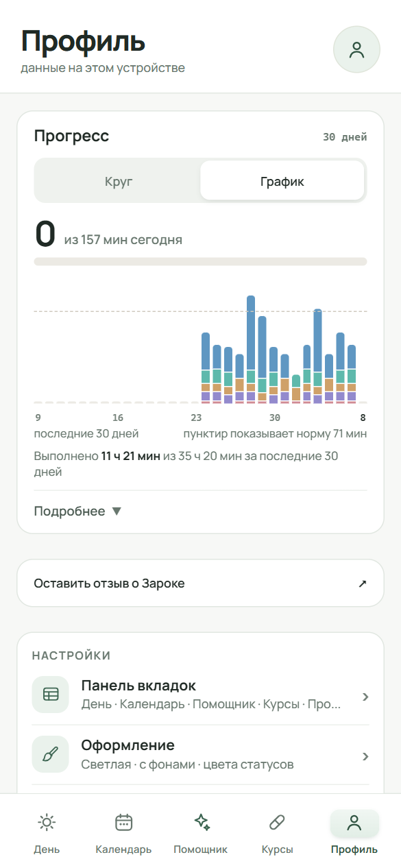Switch progress view to Круг
Viewport: 401px width, 868px height.
tap(118, 182)
